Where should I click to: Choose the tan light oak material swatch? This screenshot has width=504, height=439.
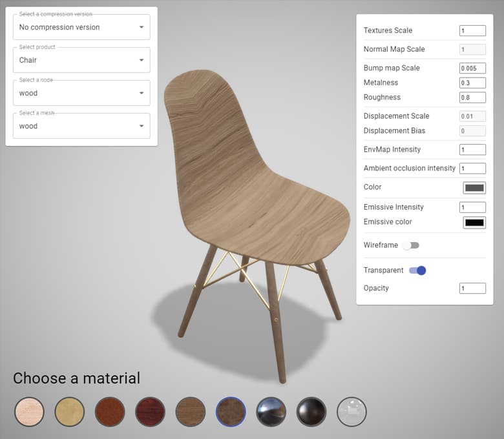click(x=69, y=412)
